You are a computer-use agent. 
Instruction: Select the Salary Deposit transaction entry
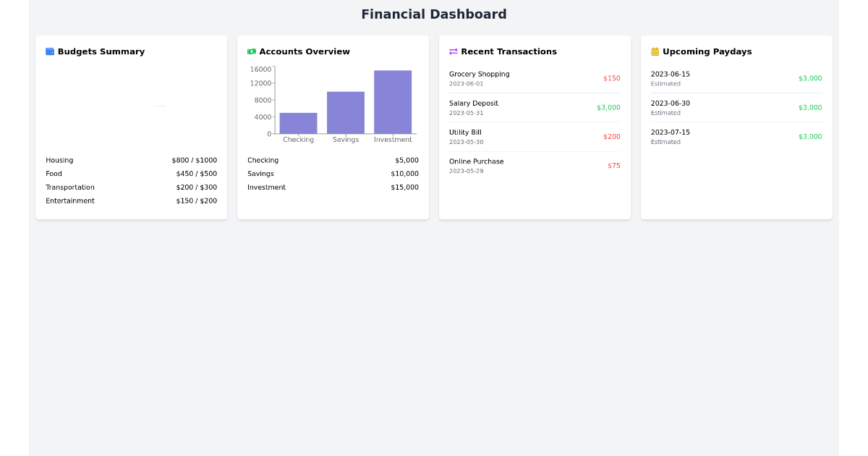(534, 107)
